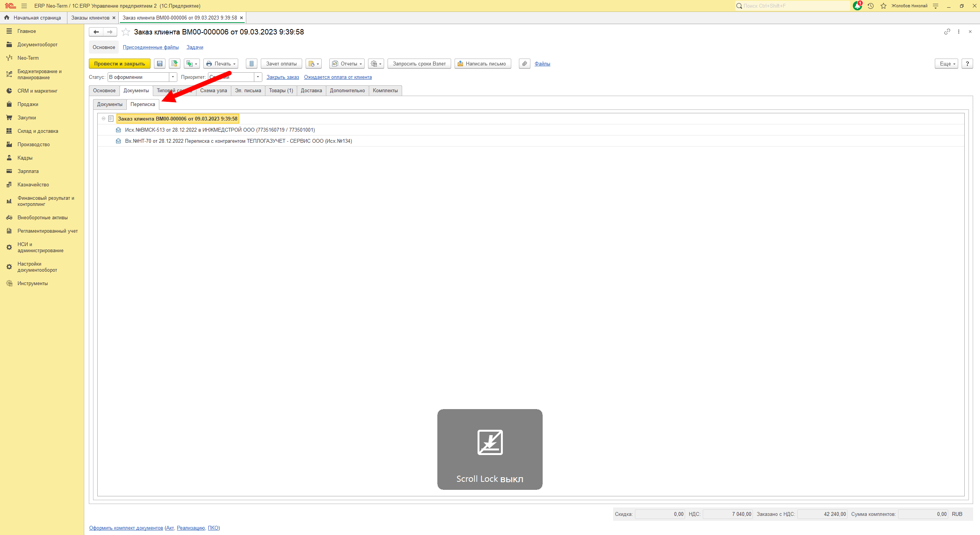980x535 pixels.
Task: Click Написать письмо button
Action: [x=483, y=64]
